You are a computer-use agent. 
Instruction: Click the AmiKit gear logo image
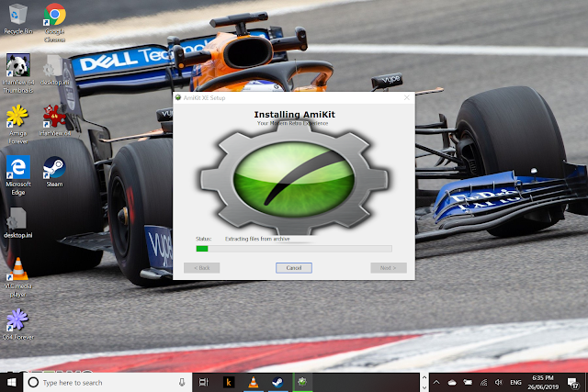294,179
